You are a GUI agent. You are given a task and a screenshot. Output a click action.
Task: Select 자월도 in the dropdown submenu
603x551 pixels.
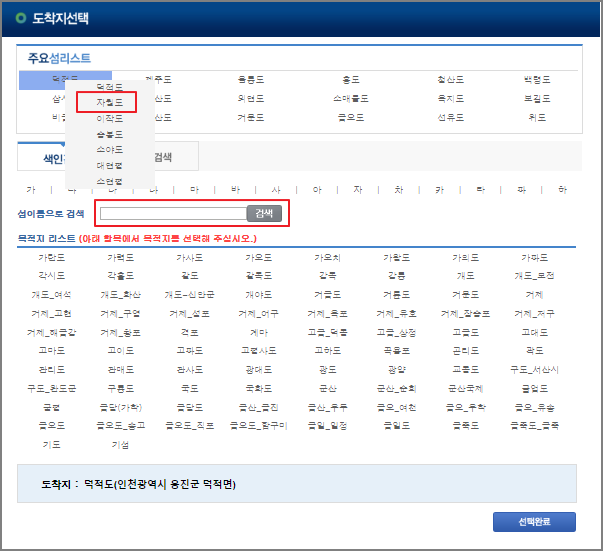[110, 102]
